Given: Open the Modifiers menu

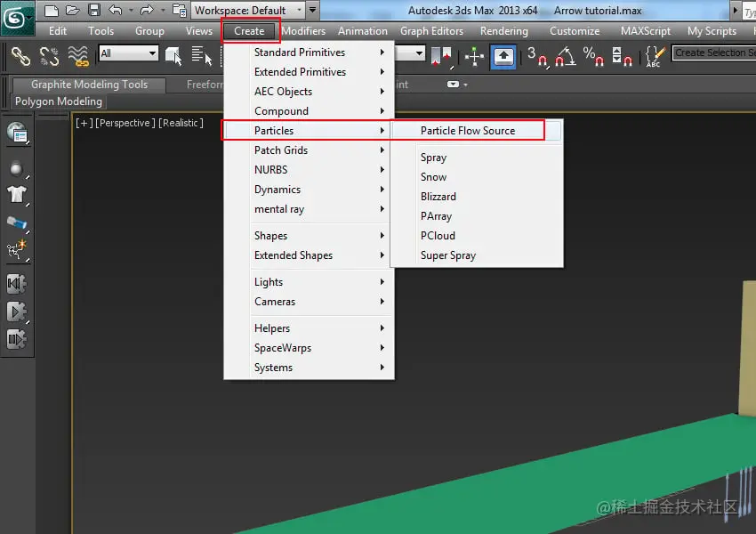Looking at the screenshot, I should (303, 31).
